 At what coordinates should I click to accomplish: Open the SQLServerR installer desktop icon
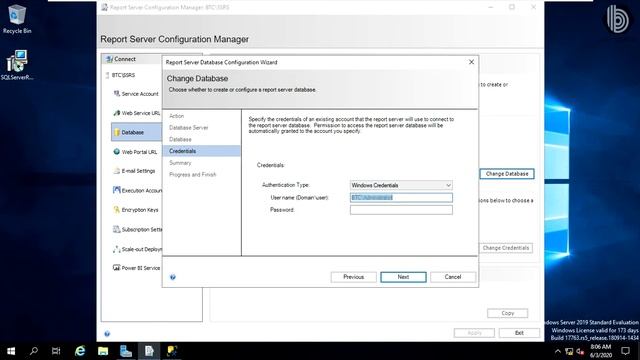click(x=17, y=65)
